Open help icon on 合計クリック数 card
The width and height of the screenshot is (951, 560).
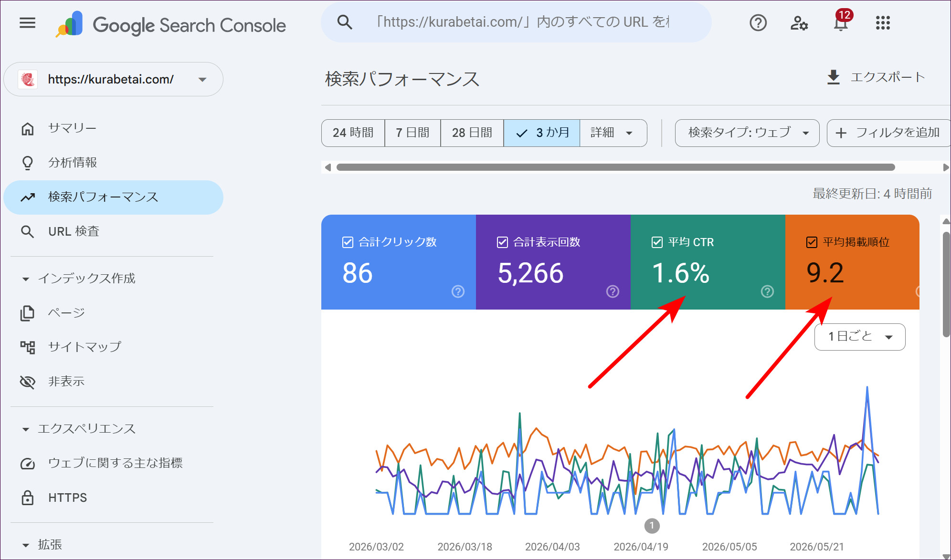[458, 291]
